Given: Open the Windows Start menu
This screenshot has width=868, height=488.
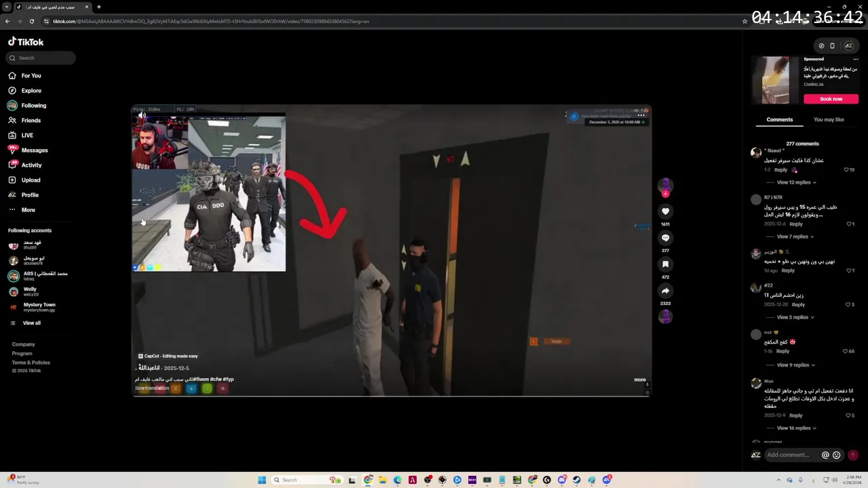Looking at the screenshot, I should click(x=262, y=480).
